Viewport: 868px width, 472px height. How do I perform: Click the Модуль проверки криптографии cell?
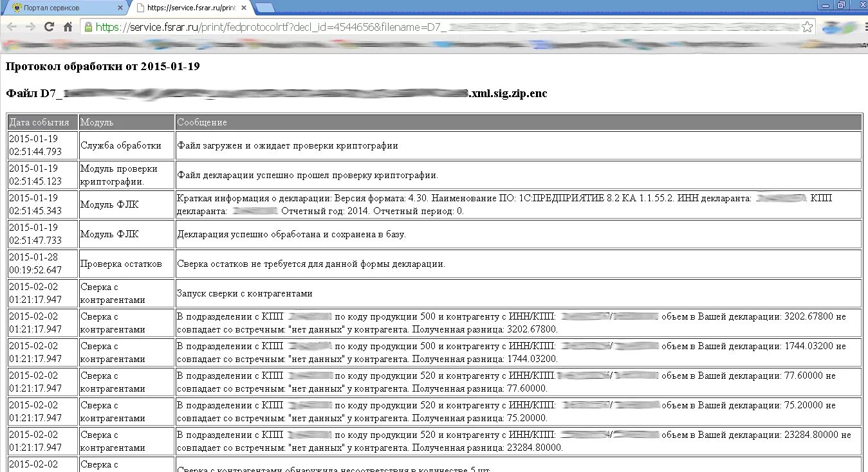tap(127, 175)
